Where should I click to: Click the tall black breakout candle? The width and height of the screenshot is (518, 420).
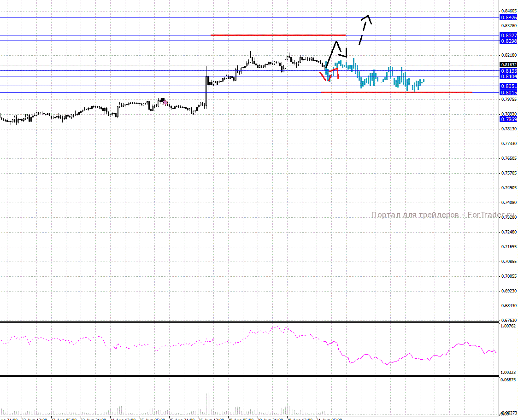click(x=206, y=87)
